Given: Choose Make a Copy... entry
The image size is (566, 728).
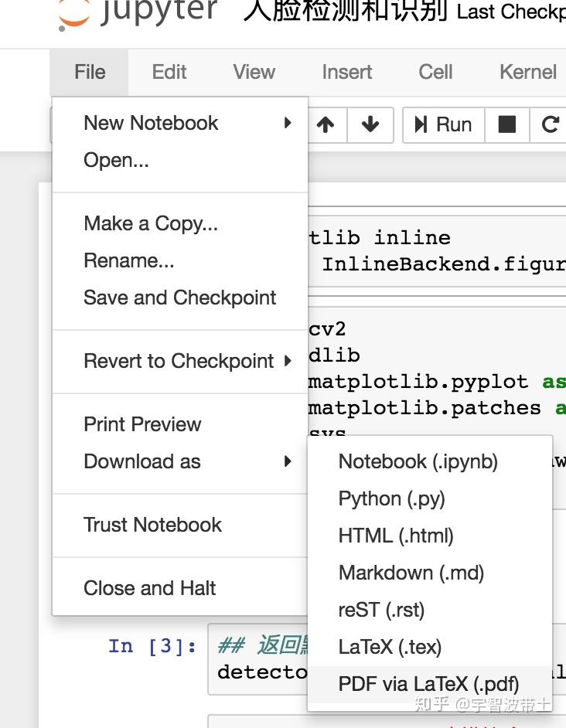Looking at the screenshot, I should click(151, 223).
